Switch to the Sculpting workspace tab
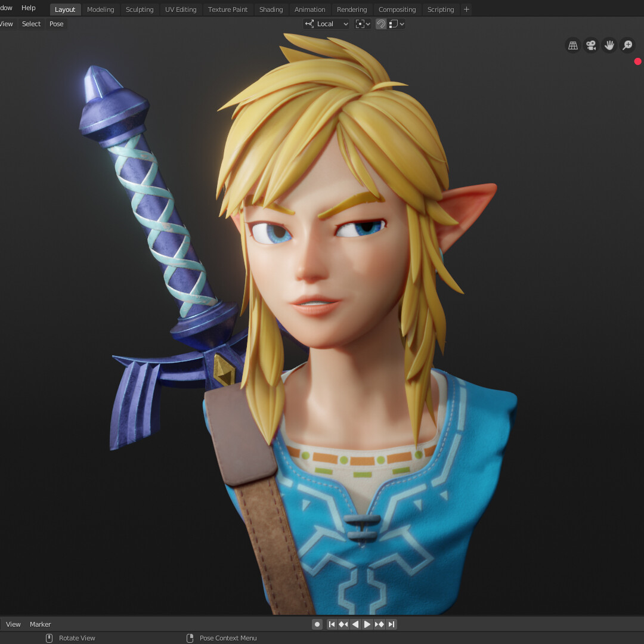Image resolution: width=644 pixels, height=644 pixels. point(140,10)
